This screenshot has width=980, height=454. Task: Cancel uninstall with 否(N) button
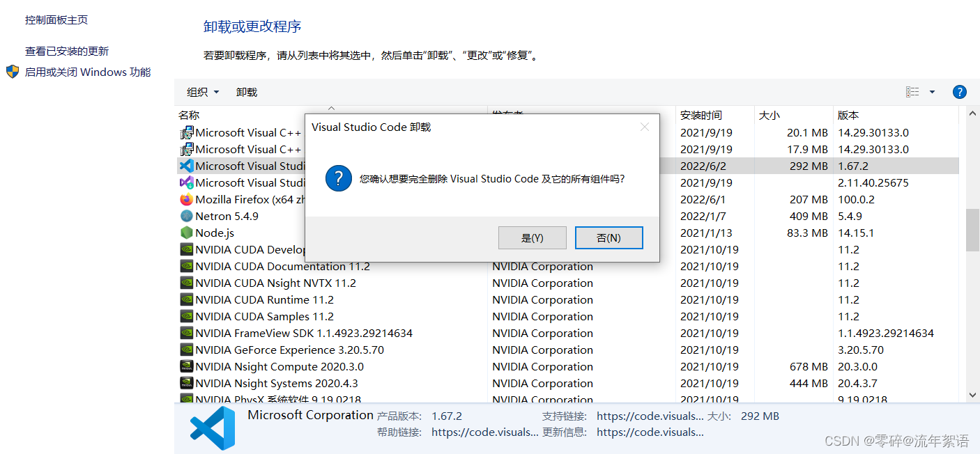point(608,237)
